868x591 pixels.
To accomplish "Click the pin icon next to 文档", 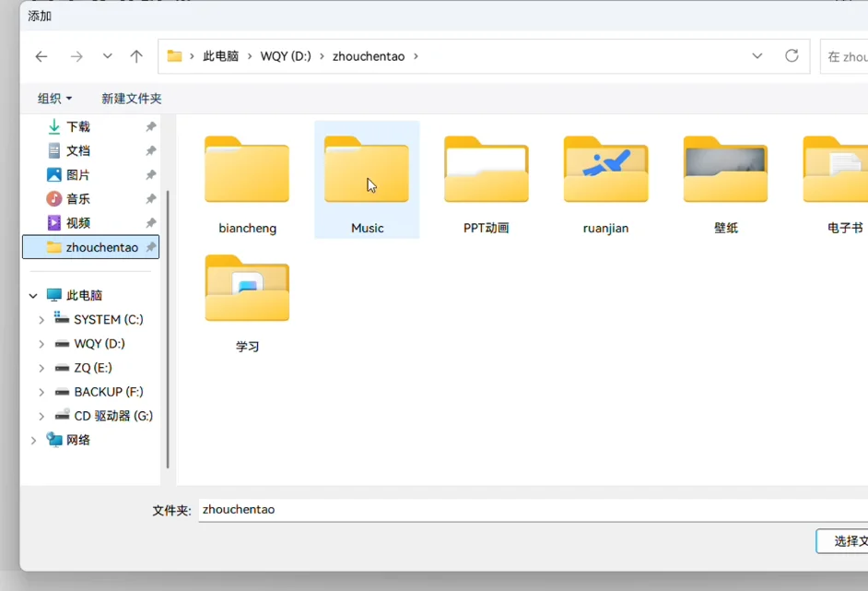I will [150, 150].
